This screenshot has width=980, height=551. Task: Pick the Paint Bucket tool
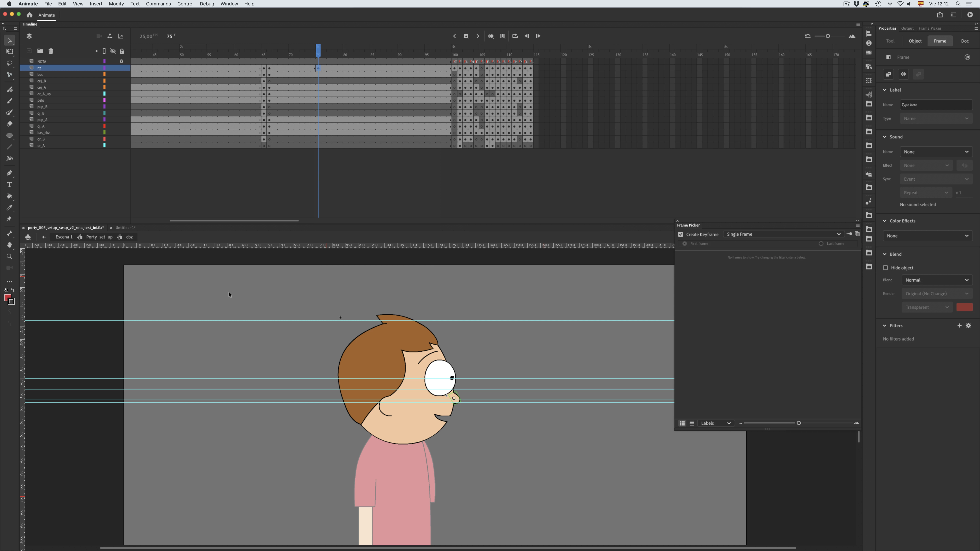pos(10,196)
